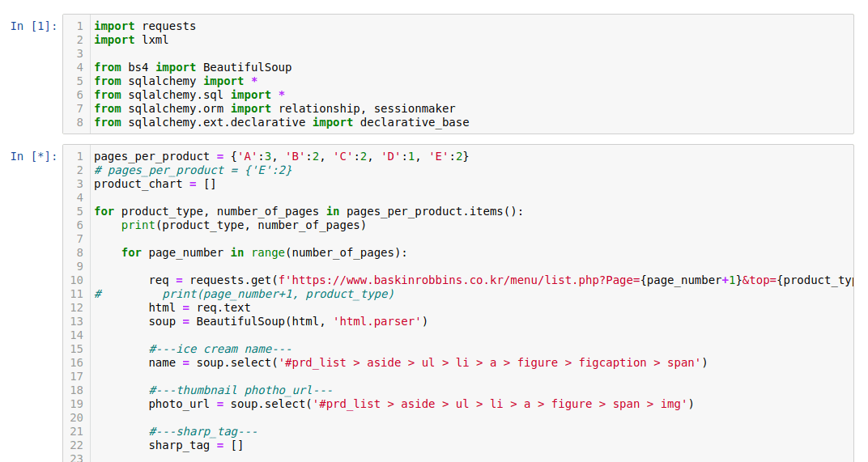Place cursor on 'import requests' line
Screen dimensions: 868x462
pyautogui.click(x=145, y=26)
